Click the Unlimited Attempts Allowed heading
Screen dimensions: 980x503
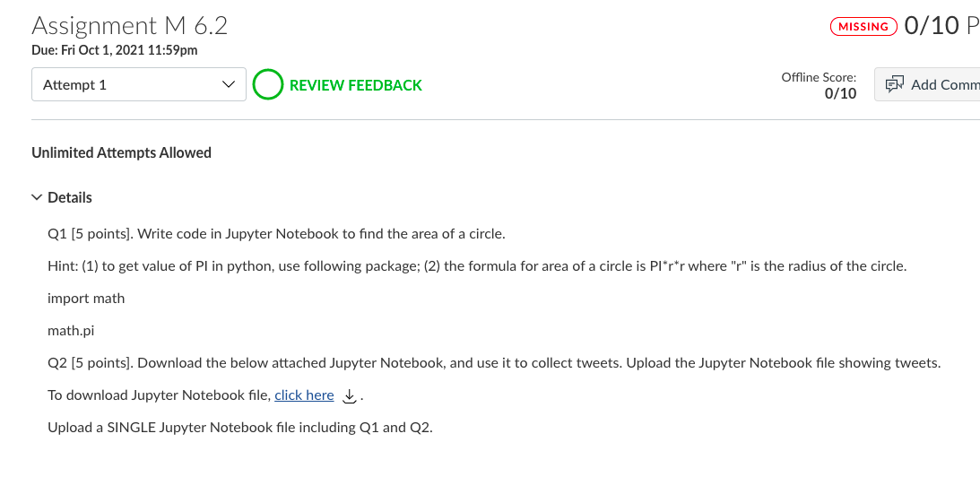[121, 152]
